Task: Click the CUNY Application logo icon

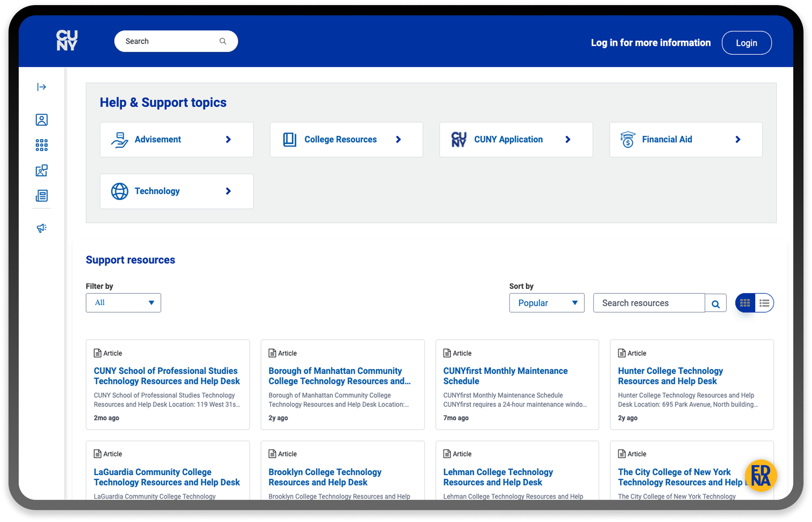Action: pos(459,140)
